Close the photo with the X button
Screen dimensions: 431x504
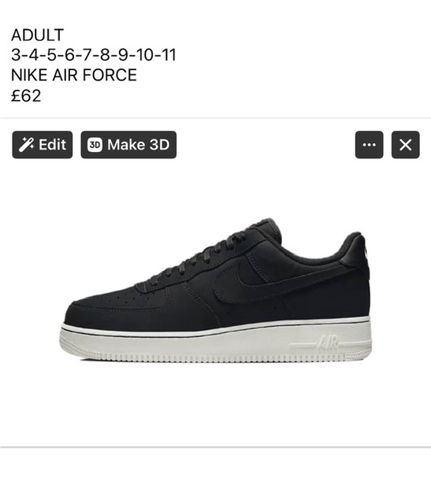[405, 145]
